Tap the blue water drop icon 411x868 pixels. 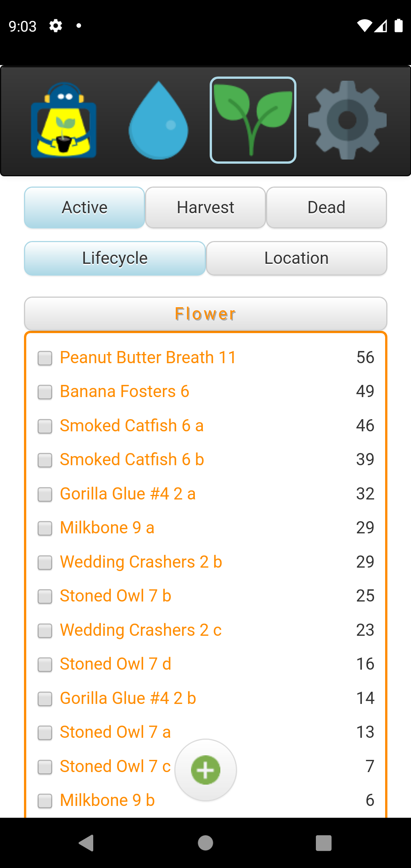click(158, 120)
